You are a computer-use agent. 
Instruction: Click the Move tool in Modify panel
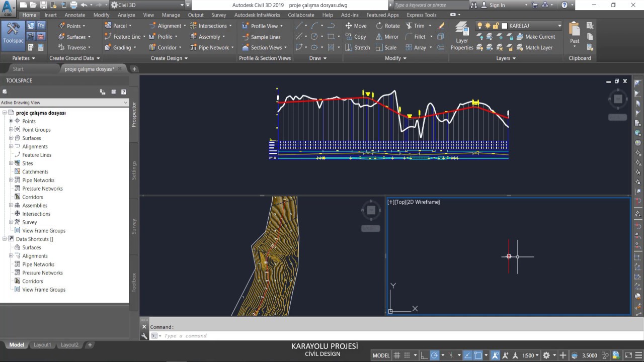[356, 26]
